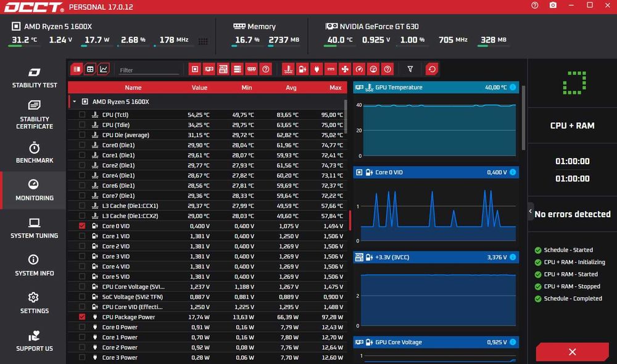Toggle current sensor type filter
The image size is (617, 364).
pos(331,69)
